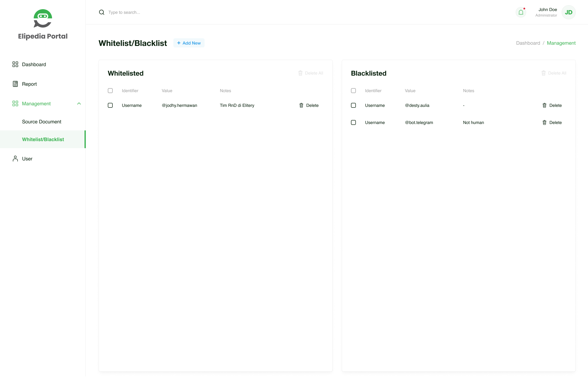Click the User person icon in sidebar

[15, 159]
